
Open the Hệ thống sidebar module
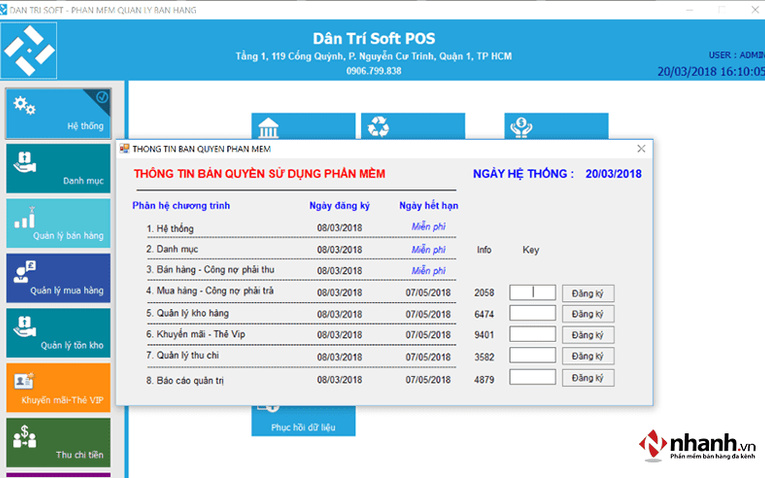click(x=58, y=113)
